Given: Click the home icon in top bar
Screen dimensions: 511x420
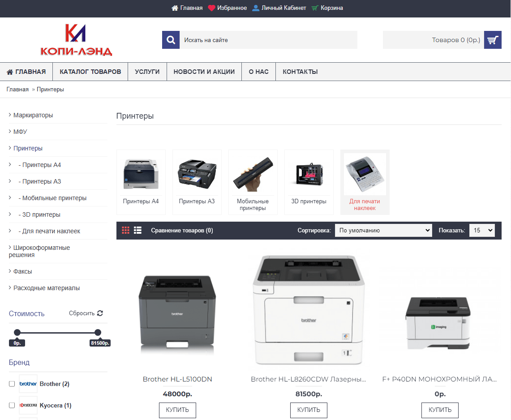Looking at the screenshot, I should coord(175,8).
